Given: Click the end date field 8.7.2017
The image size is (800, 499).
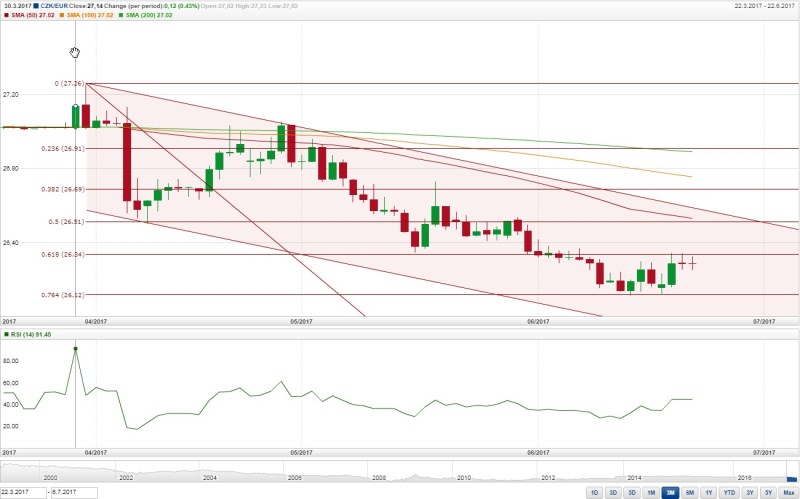Looking at the screenshot, I should pyautogui.click(x=72, y=493).
